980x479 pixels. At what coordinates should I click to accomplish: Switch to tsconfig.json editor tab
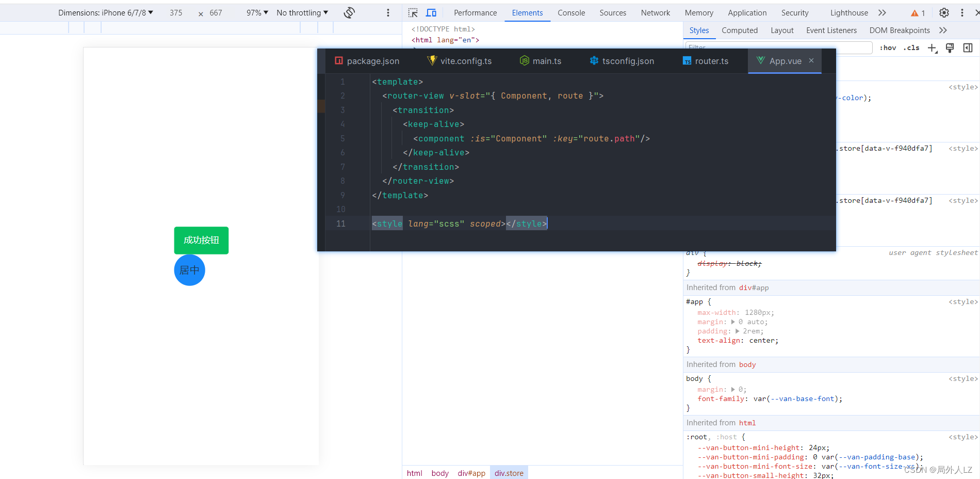point(622,61)
